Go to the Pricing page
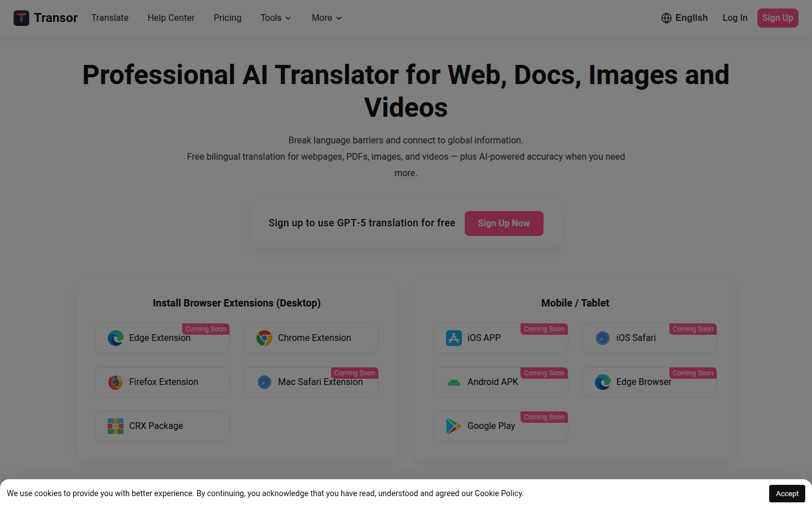Image resolution: width=812 pixels, height=508 pixels. coord(227,18)
